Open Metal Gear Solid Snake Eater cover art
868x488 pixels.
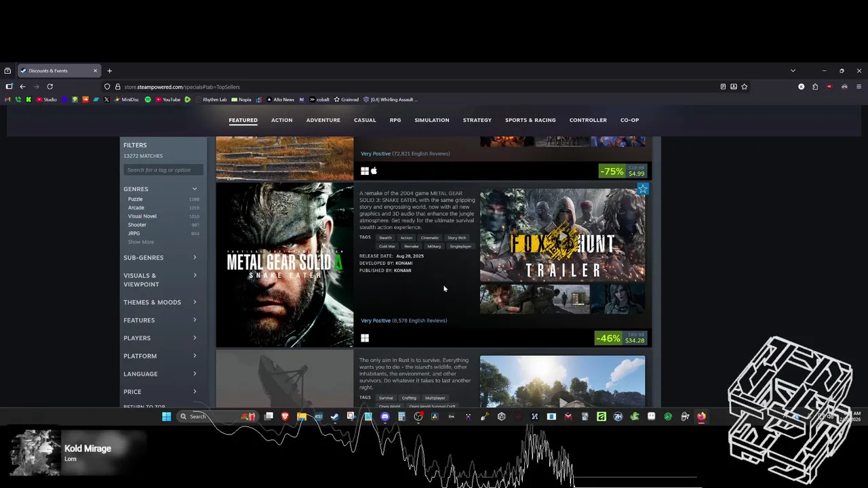[285, 265]
